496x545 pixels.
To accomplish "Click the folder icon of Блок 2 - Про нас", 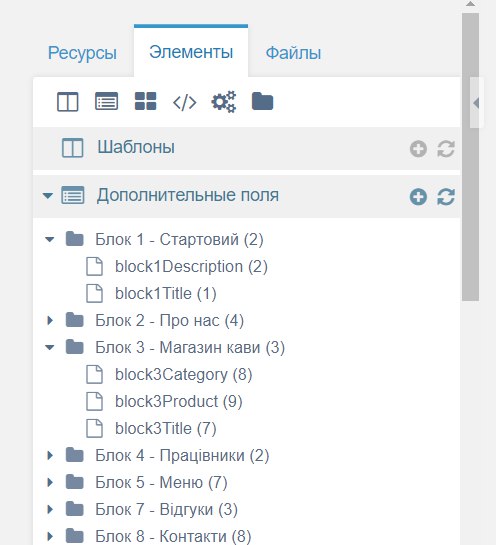I will (75, 320).
